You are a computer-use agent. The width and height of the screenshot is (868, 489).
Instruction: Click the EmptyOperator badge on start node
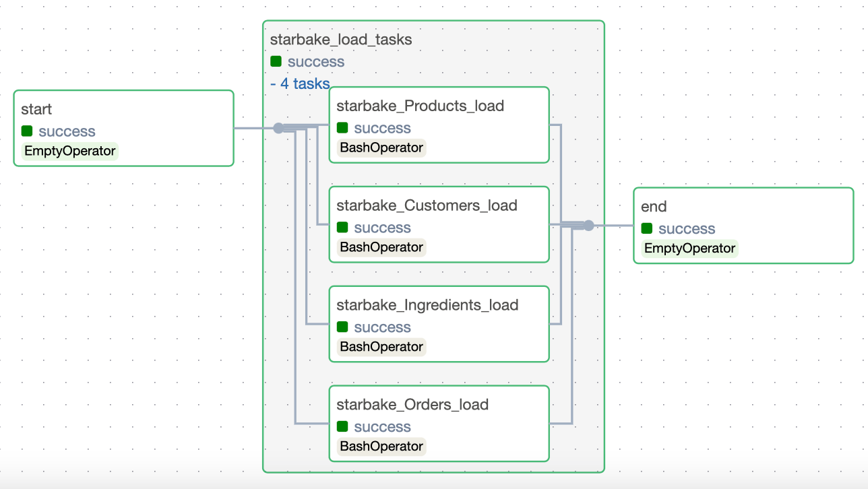click(69, 151)
